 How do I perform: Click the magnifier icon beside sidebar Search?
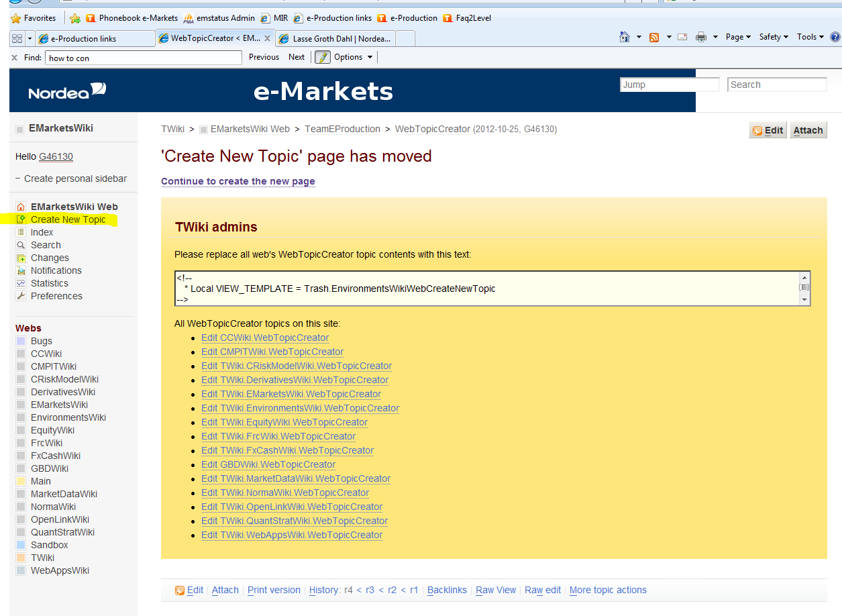[x=21, y=245]
